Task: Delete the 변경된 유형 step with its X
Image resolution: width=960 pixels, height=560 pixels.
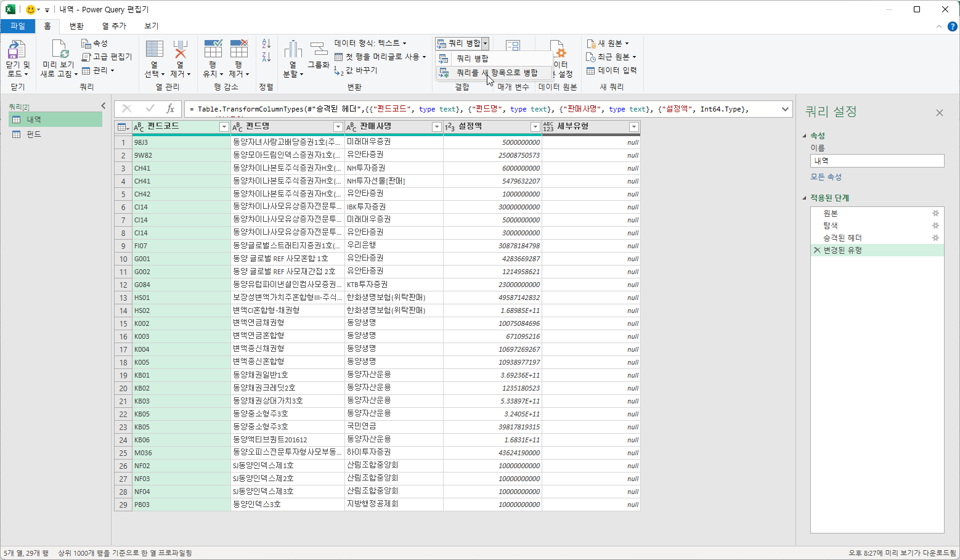Action: 817,250
